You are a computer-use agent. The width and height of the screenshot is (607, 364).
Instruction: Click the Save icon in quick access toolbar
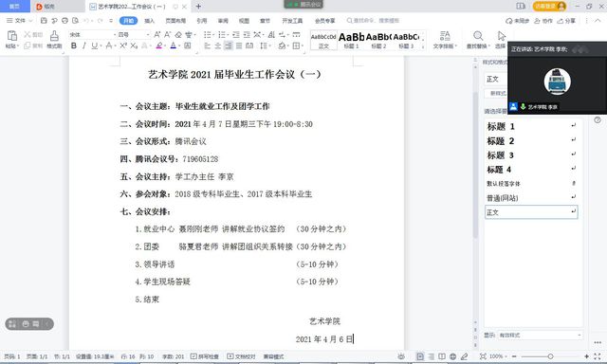tap(44, 21)
